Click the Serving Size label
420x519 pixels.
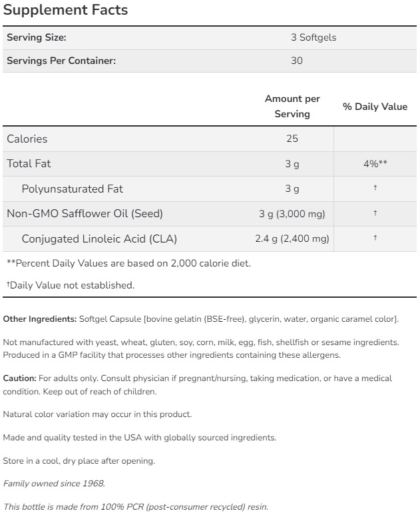coord(36,37)
